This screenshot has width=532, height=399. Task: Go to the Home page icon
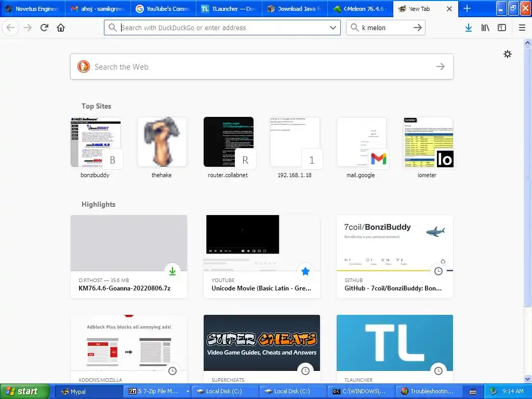coord(61,28)
